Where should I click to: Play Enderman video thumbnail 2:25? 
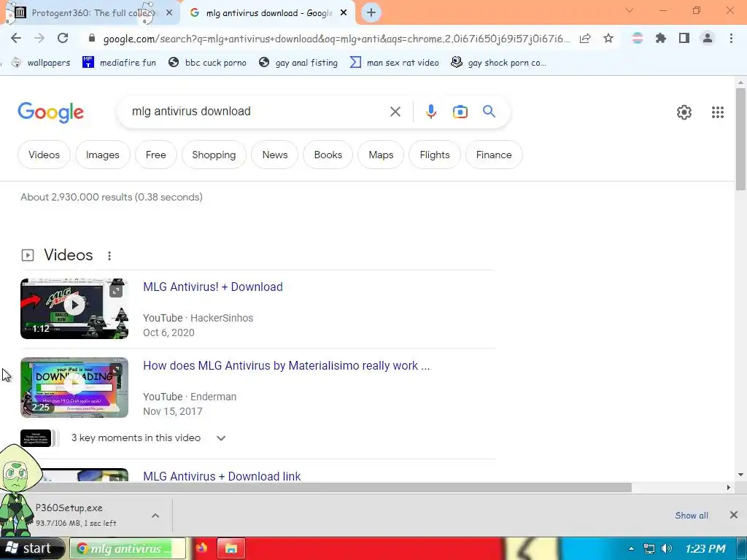tap(74, 388)
